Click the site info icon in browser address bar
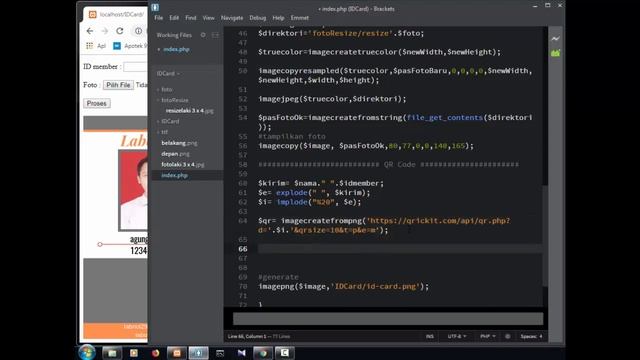The image size is (640, 360). click(138, 31)
